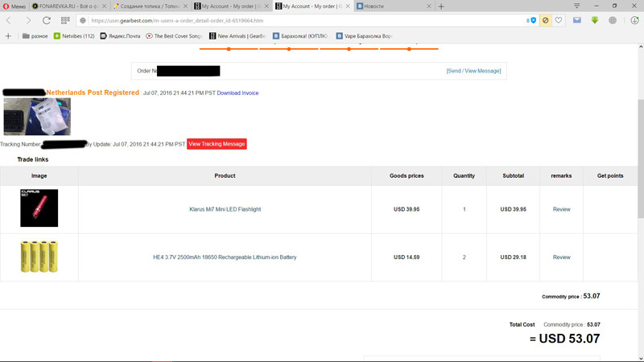
Task: Click the Netherlands Post Registered heading
Action: coord(93,93)
